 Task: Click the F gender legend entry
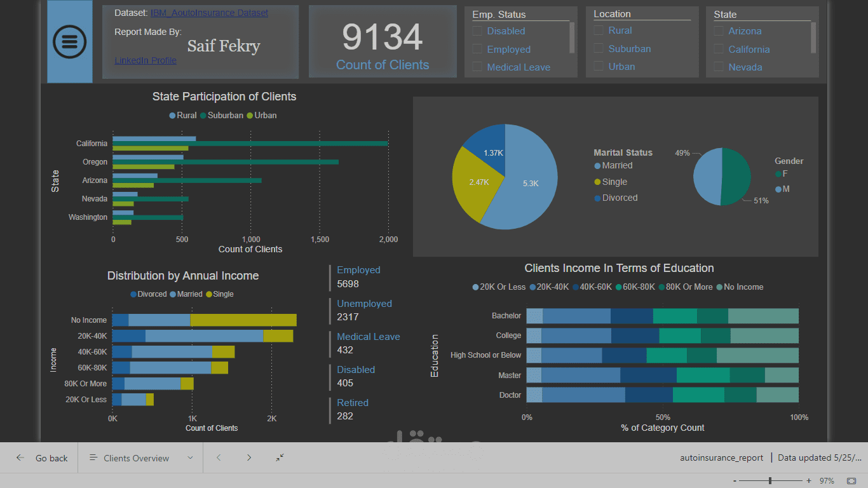click(781, 173)
